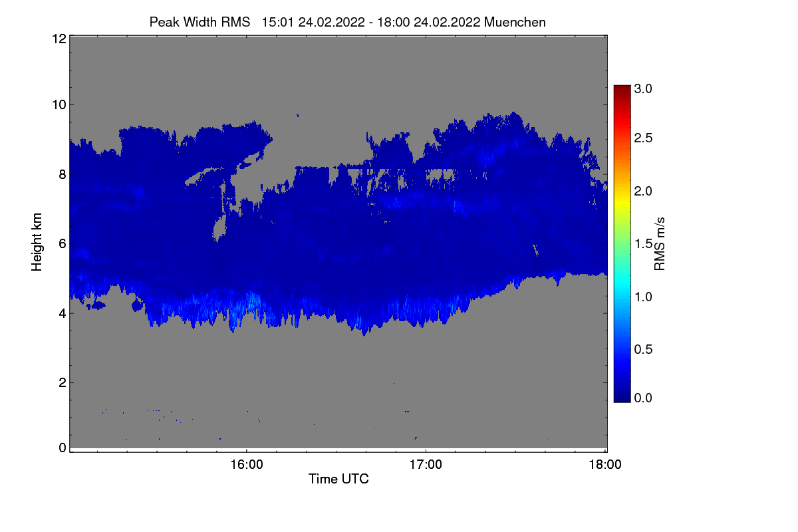Click the date range '15:01 24.02.2022 - 18:00 24.02.2022'
798x532 pixels.
tap(372, 22)
